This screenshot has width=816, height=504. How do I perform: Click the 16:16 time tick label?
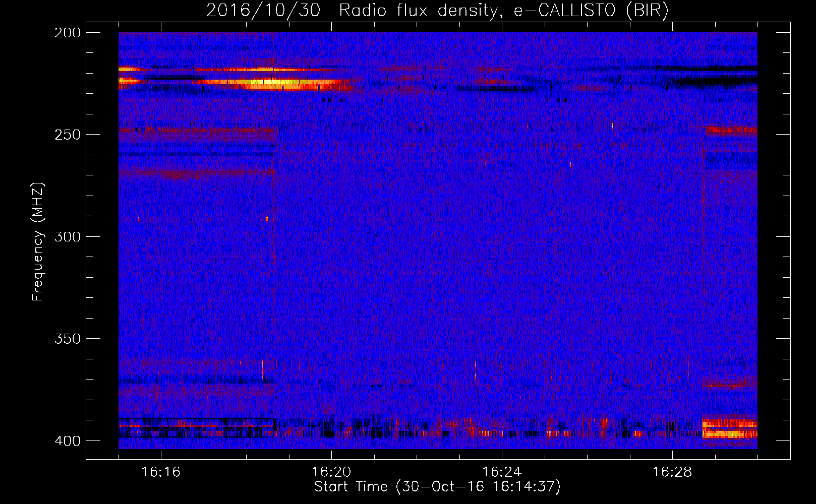(x=161, y=472)
